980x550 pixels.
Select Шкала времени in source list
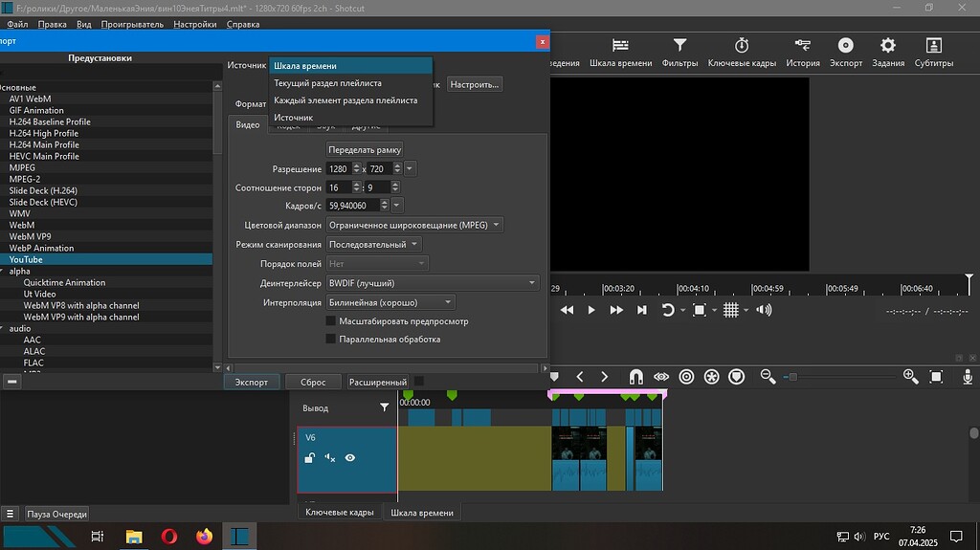350,66
